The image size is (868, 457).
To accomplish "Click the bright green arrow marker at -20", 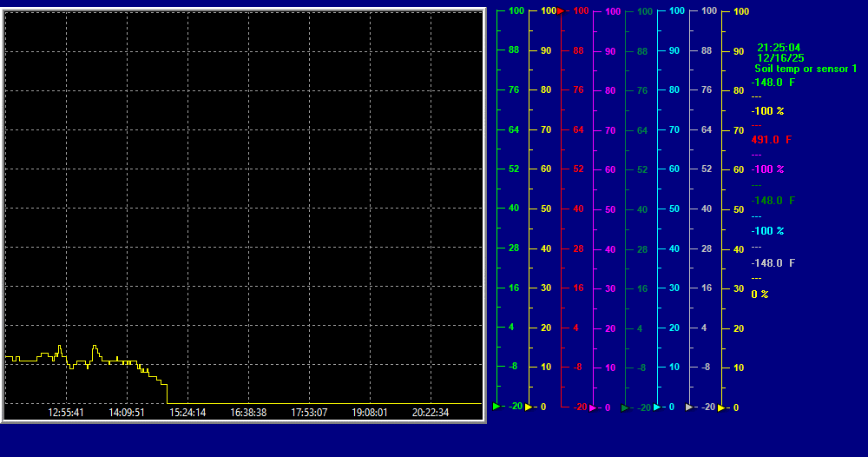I will click(x=496, y=406).
